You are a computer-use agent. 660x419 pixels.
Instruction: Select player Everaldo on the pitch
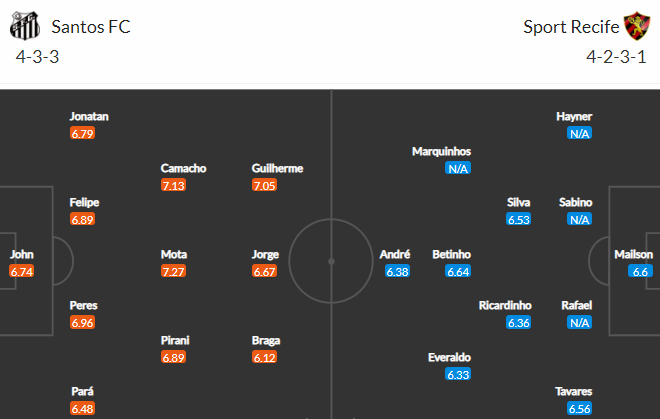(449, 357)
